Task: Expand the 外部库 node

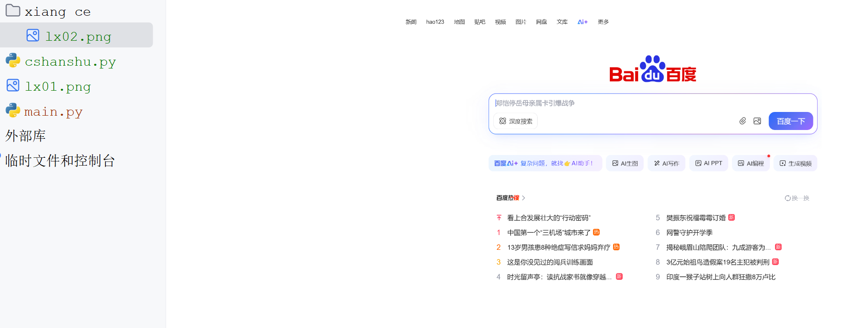Action: pos(25,136)
